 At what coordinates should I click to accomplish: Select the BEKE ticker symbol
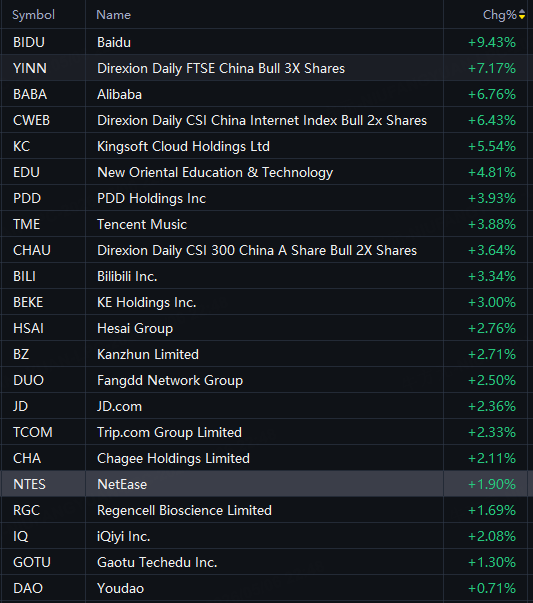[28, 302]
